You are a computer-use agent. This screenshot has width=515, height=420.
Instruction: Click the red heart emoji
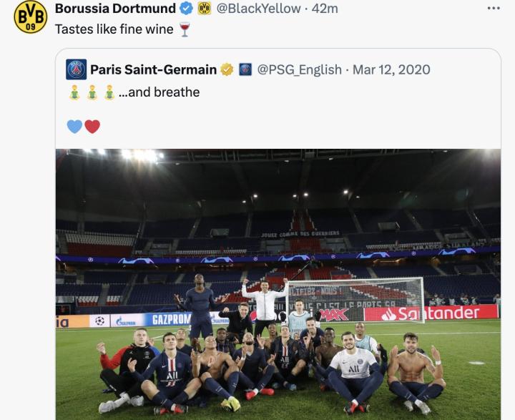(92, 127)
